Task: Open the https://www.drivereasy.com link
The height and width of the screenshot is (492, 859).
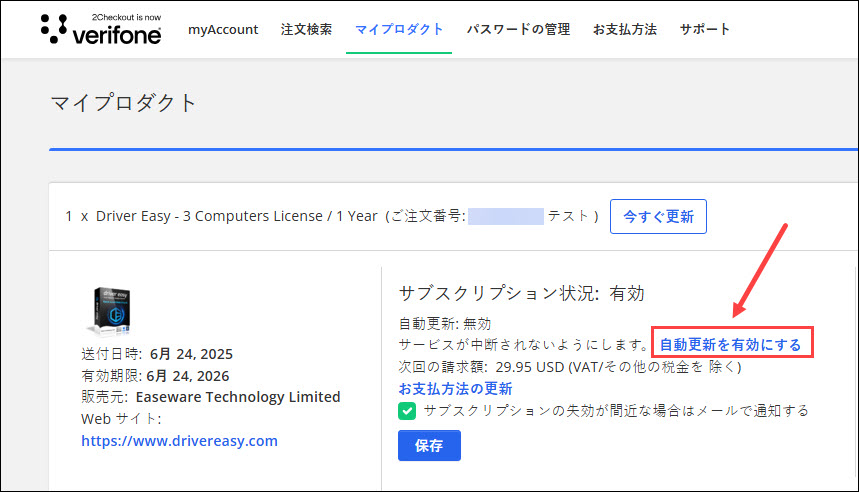Action: click(179, 440)
